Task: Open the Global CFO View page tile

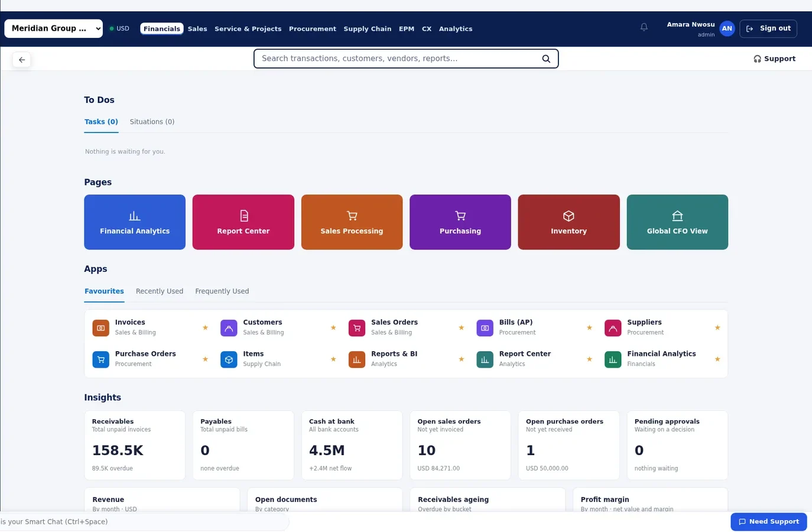Action: (x=677, y=222)
